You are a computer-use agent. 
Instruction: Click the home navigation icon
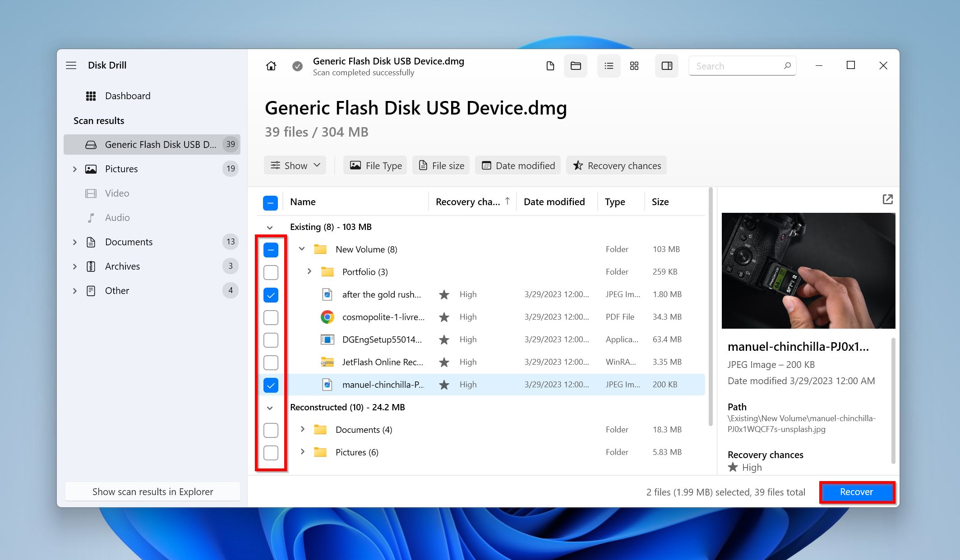(x=271, y=65)
